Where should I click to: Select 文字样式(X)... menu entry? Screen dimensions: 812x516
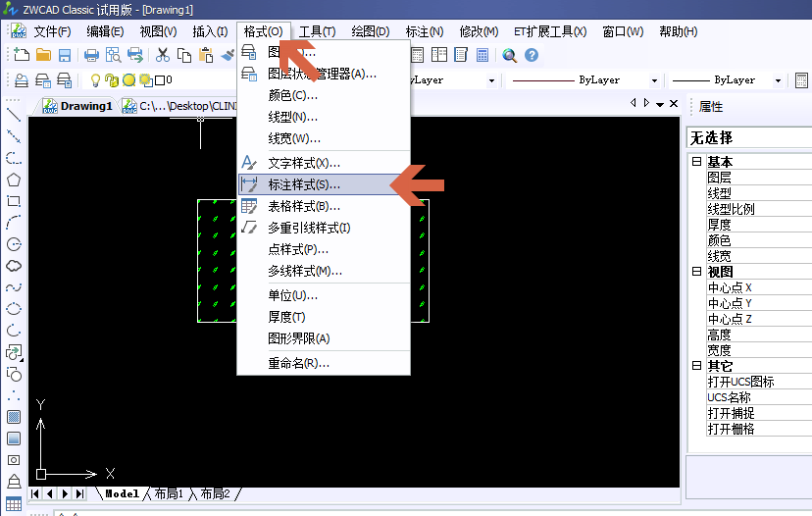pos(304,163)
